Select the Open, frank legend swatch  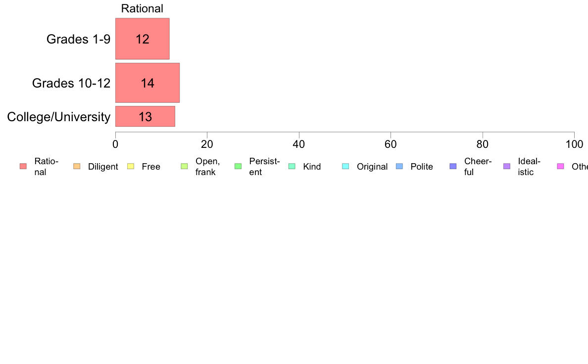pyautogui.click(x=184, y=167)
